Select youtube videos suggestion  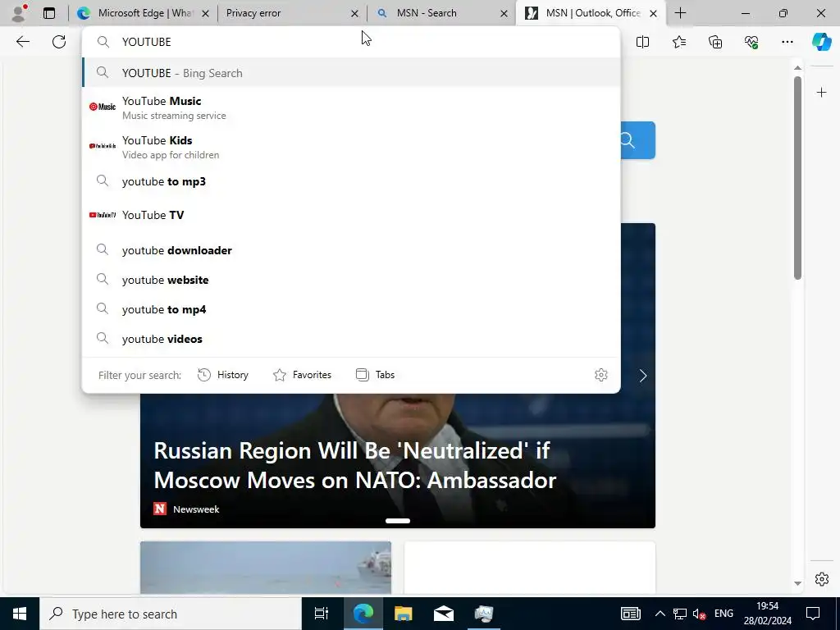351,339
